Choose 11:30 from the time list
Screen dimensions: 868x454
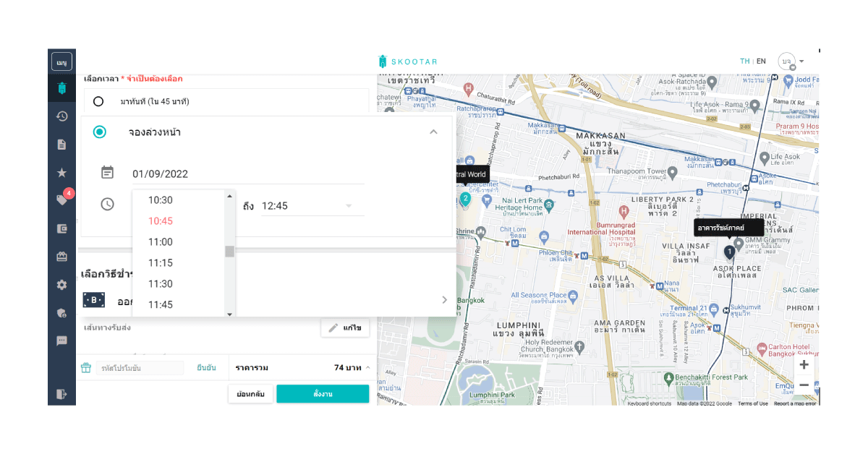(x=161, y=284)
